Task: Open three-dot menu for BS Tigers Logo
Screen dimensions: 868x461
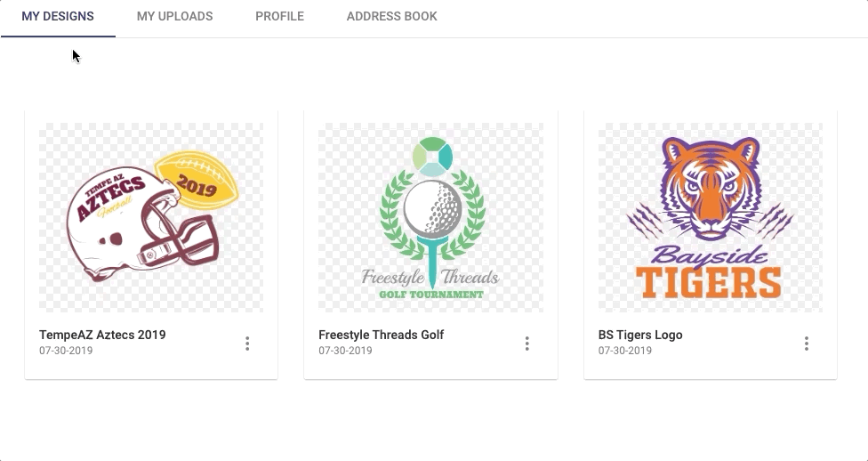Action: 806,344
